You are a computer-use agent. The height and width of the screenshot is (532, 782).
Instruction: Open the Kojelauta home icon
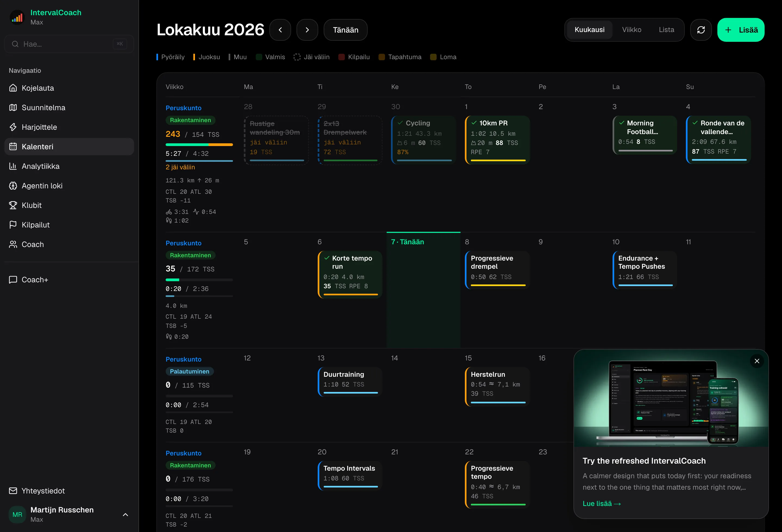click(x=13, y=88)
